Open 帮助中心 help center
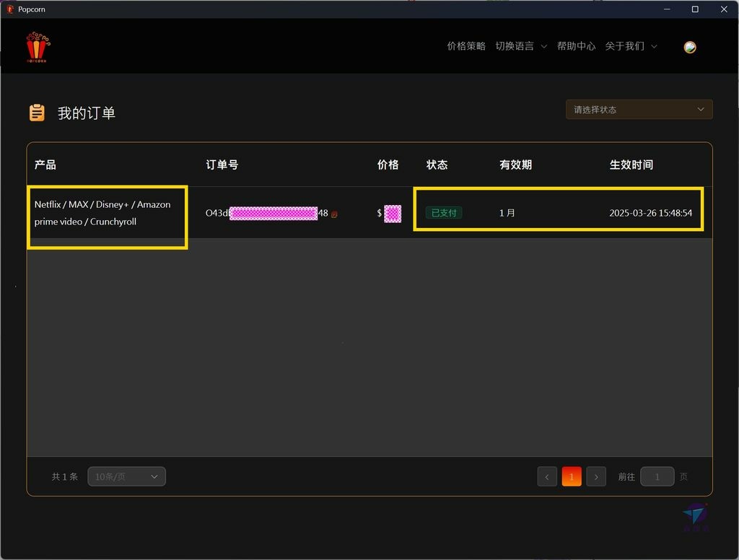The height and width of the screenshot is (560, 739). [x=576, y=45]
